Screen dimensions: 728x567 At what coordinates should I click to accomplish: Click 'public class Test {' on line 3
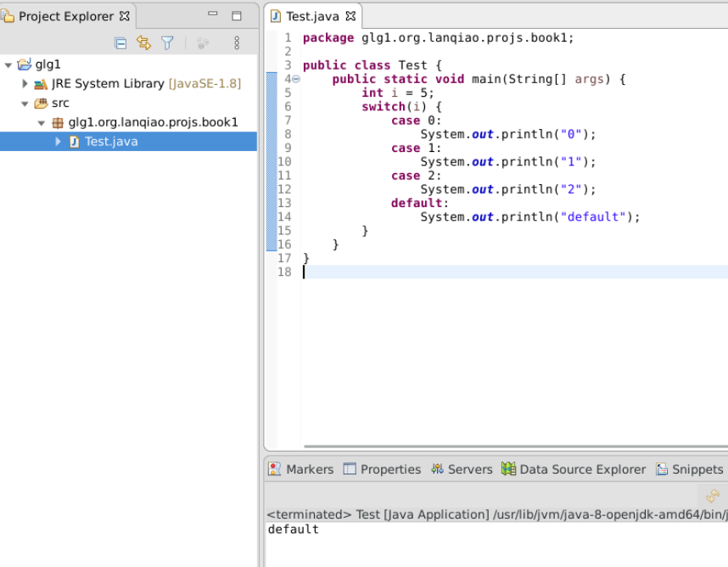pyautogui.click(x=372, y=65)
